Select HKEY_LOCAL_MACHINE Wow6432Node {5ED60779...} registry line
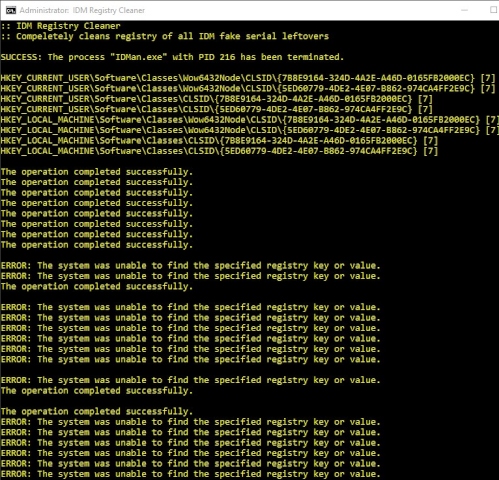The width and height of the screenshot is (499, 480). coord(250,130)
